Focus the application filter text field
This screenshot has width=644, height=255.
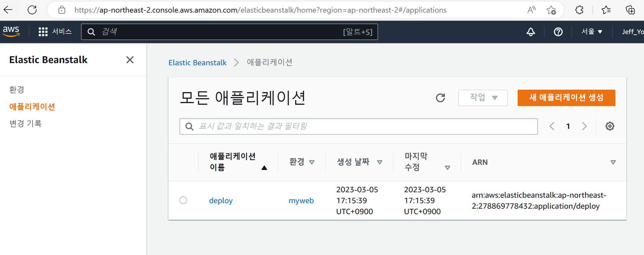(x=358, y=126)
